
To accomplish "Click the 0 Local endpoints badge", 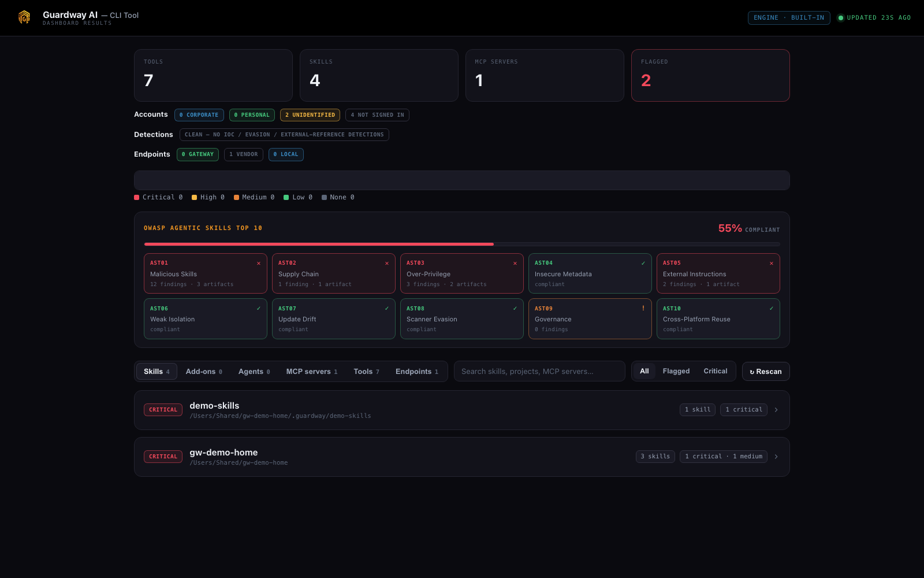I will coord(286,154).
